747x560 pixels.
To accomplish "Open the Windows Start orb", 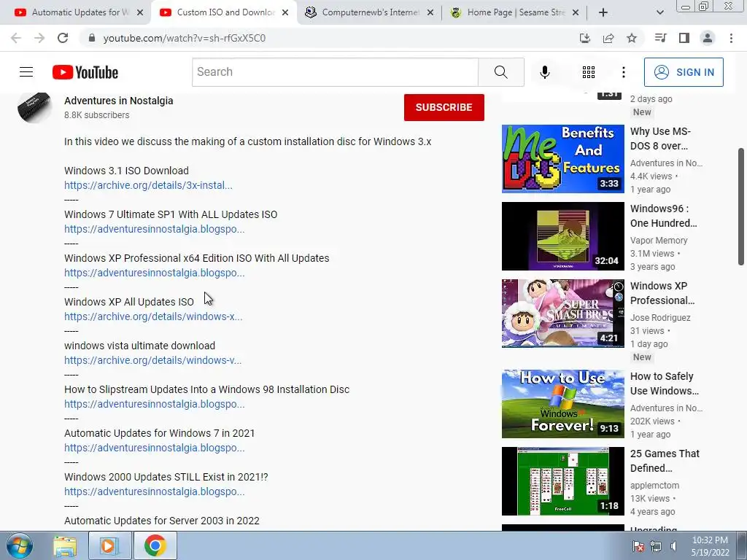I will point(19,545).
